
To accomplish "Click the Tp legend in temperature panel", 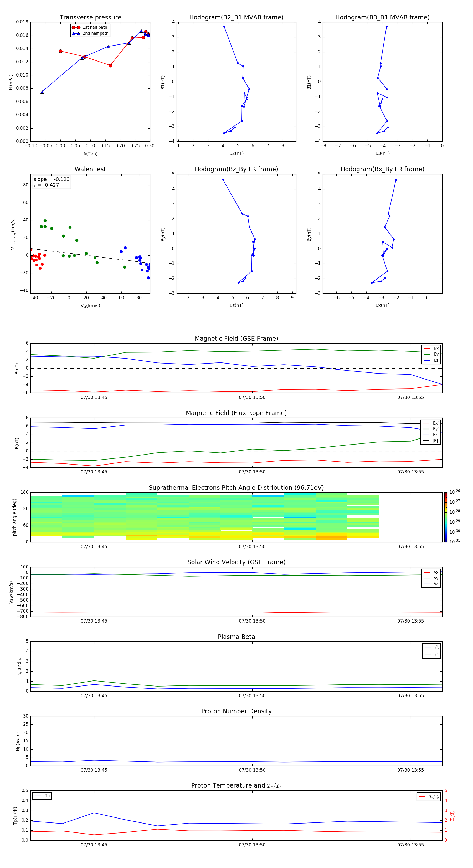I will 42,796.
